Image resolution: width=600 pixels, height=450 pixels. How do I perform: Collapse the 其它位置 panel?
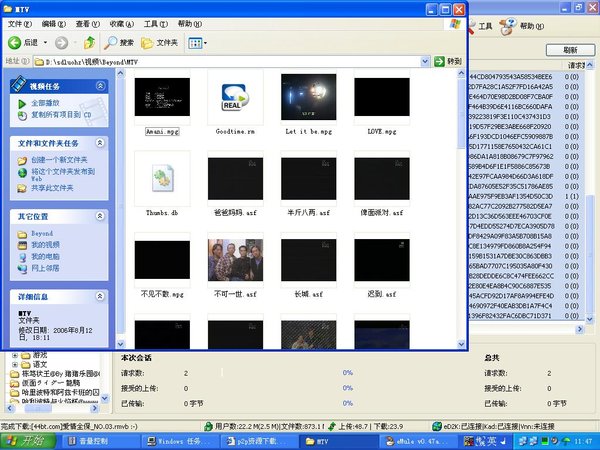tap(100, 216)
